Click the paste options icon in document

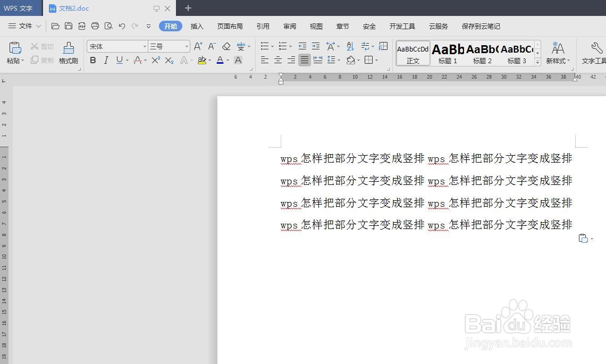(x=583, y=239)
